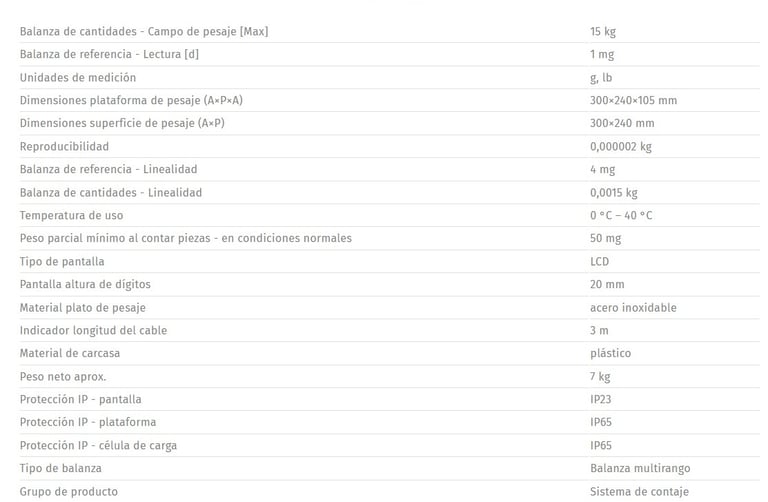Select the '50 mg' minimum piece weight

tap(605, 239)
